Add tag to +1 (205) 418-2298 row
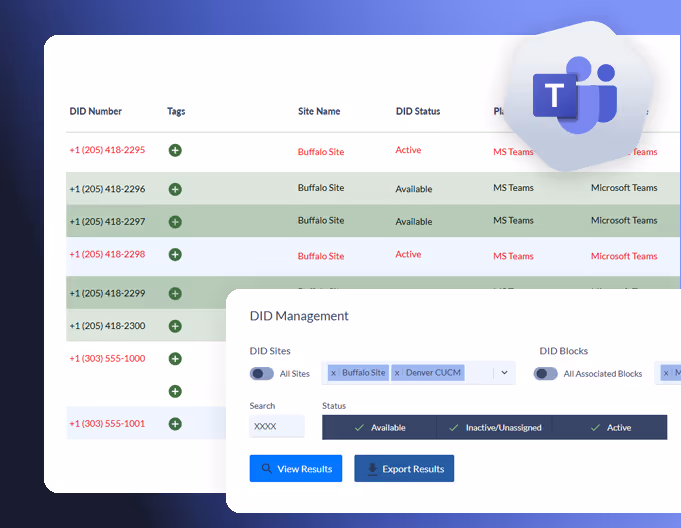This screenshot has width=681, height=528. coord(175,254)
